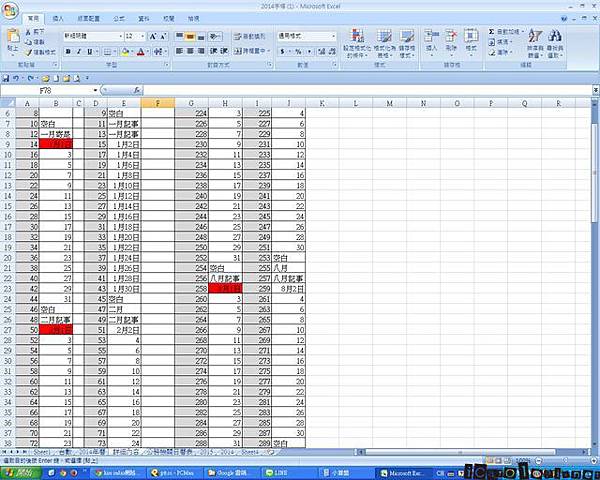Click the Increase Decimal icon
The height and width of the screenshot is (480, 600).
321,51
